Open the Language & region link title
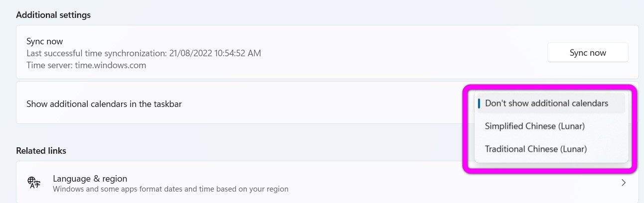This screenshot has width=644, height=203. tap(90, 178)
